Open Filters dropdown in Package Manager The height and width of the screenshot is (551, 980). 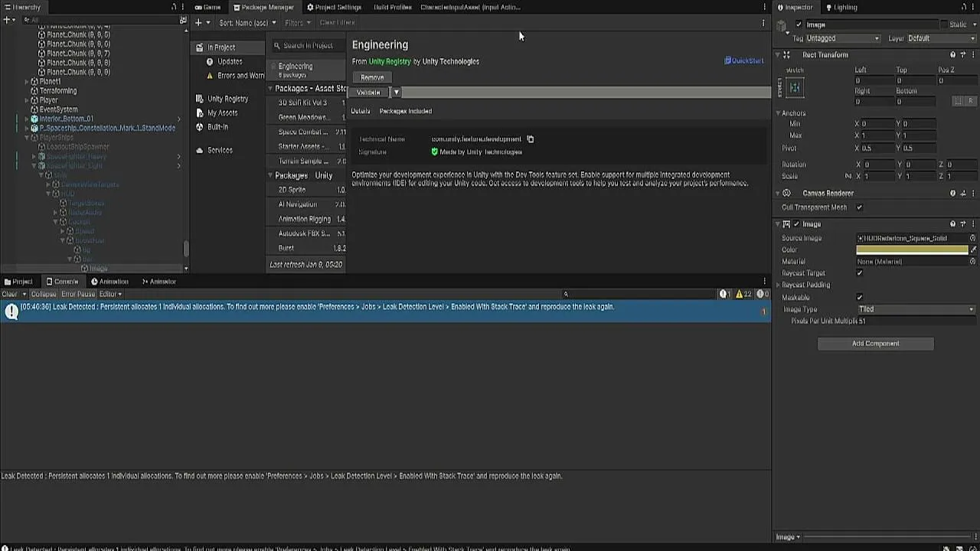click(x=298, y=23)
